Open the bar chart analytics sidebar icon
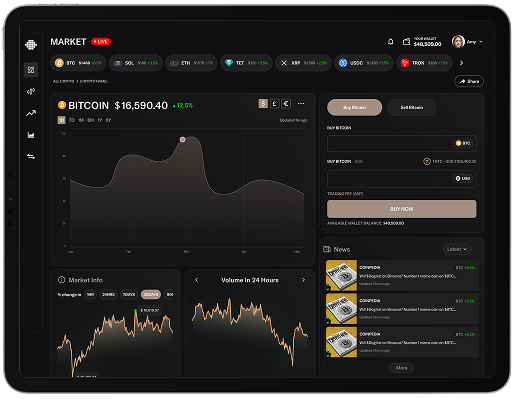This screenshot has height=399, width=515. pos(31,135)
